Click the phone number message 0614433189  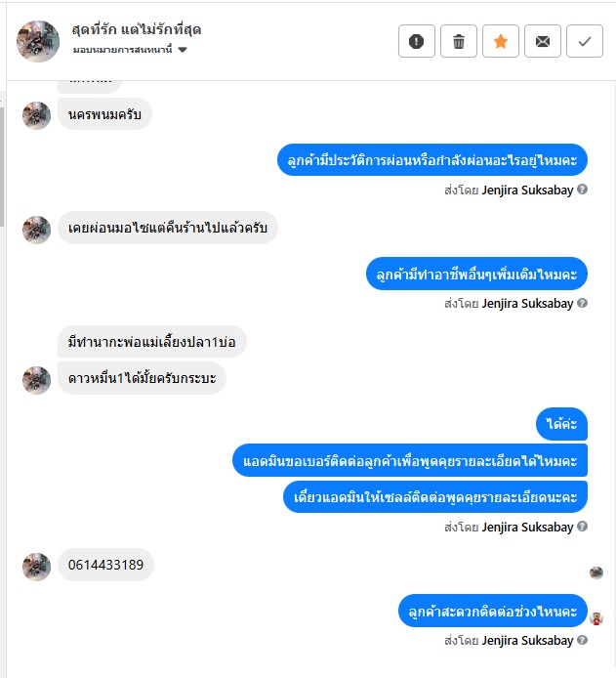pos(105,565)
